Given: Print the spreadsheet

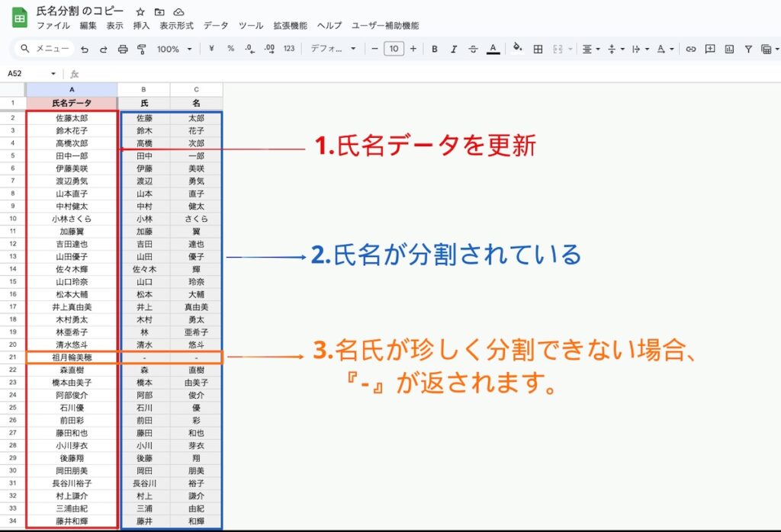Looking at the screenshot, I should point(123,49).
